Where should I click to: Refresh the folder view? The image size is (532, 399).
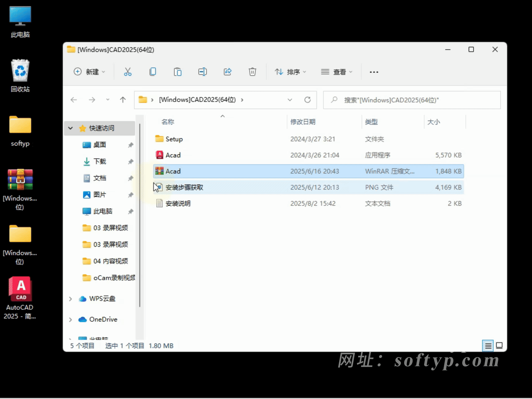308,100
